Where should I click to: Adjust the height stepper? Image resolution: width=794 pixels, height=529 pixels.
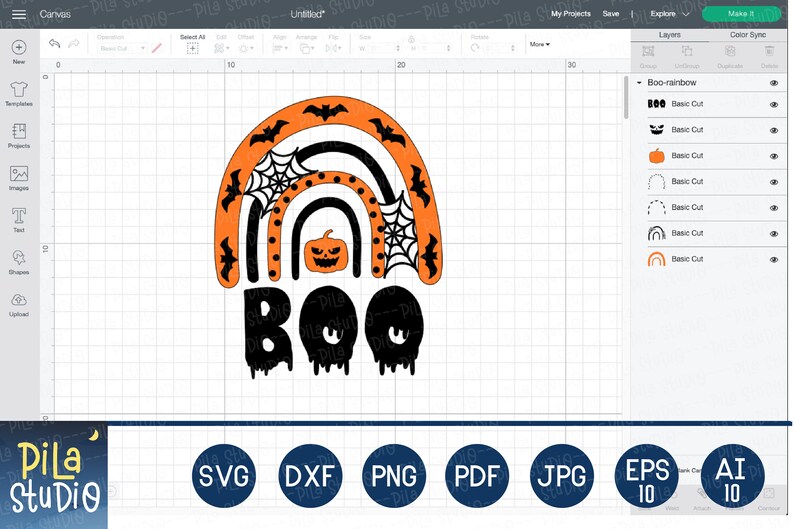point(449,49)
